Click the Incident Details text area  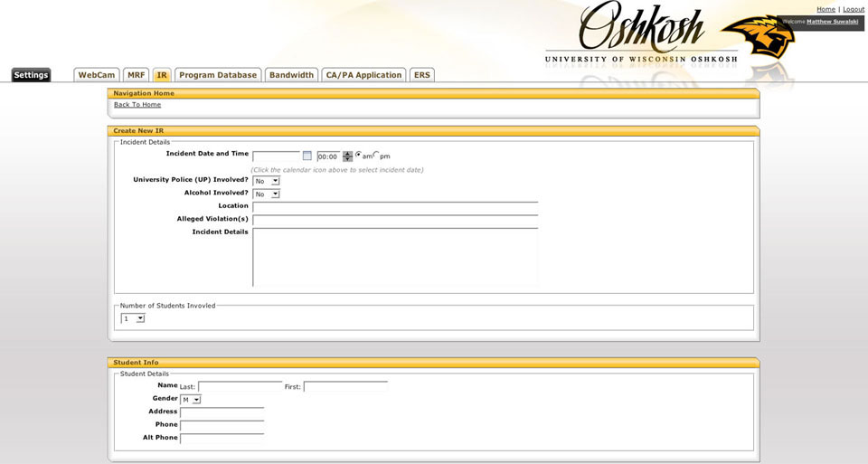pyautogui.click(x=395, y=258)
